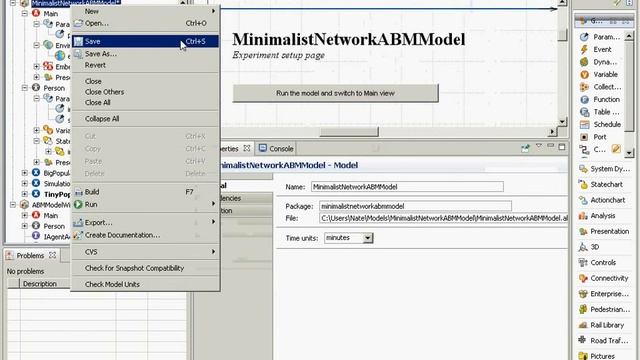Select Person under ABMModelWi... model
The width and height of the screenshot is (640, 360).
tap(49, 226)
